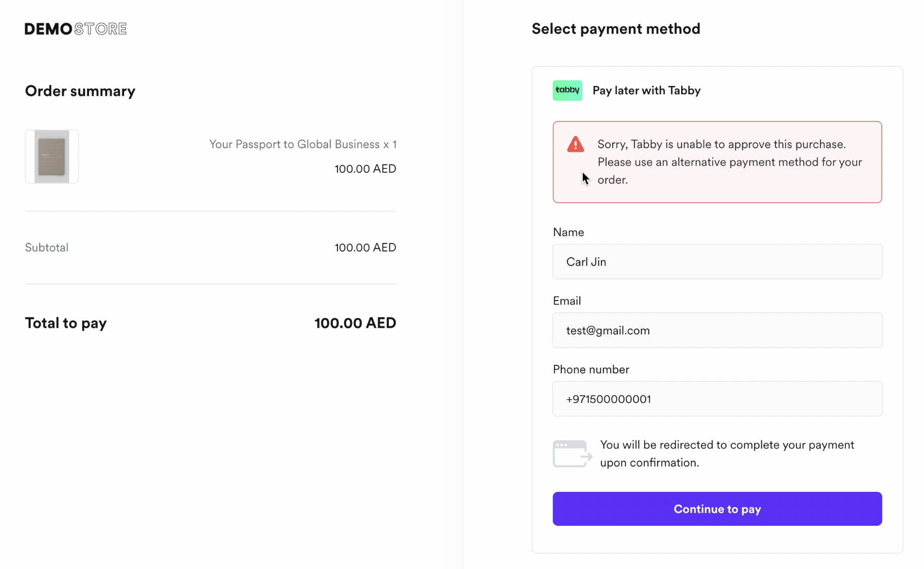Click the Phone number field label
This screenshot has height=569, width=924.
click(591, 369)
